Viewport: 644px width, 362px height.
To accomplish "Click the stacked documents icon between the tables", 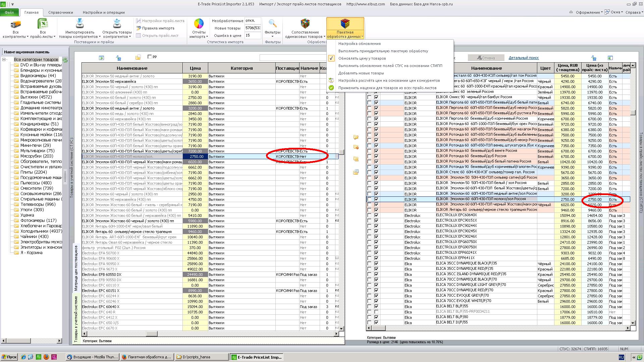I will coord(356,172).
